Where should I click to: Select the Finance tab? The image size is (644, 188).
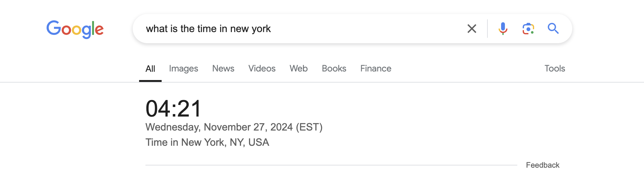pos(376,69)
